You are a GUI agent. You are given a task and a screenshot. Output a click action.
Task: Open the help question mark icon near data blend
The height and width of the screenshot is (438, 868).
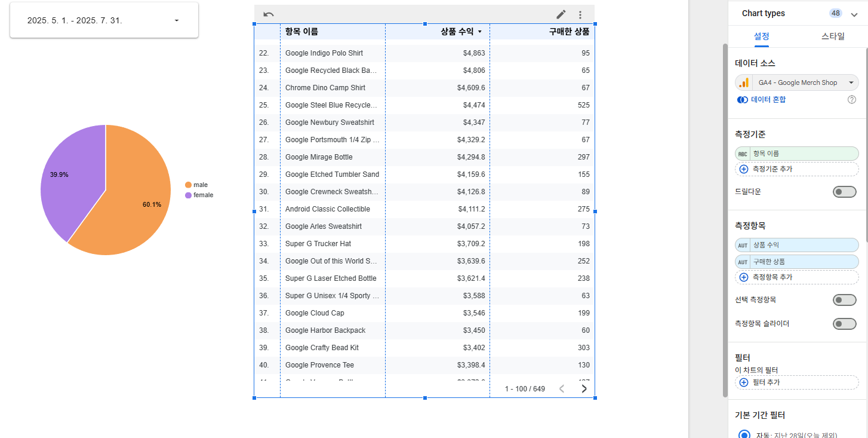(x=852, y=100)
